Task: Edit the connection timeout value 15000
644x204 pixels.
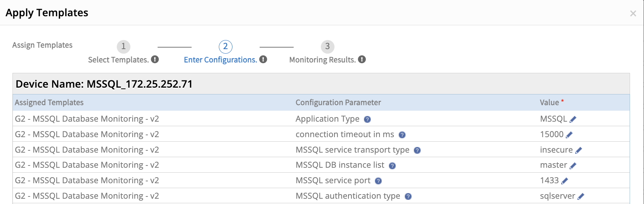Action: point(569,135)
